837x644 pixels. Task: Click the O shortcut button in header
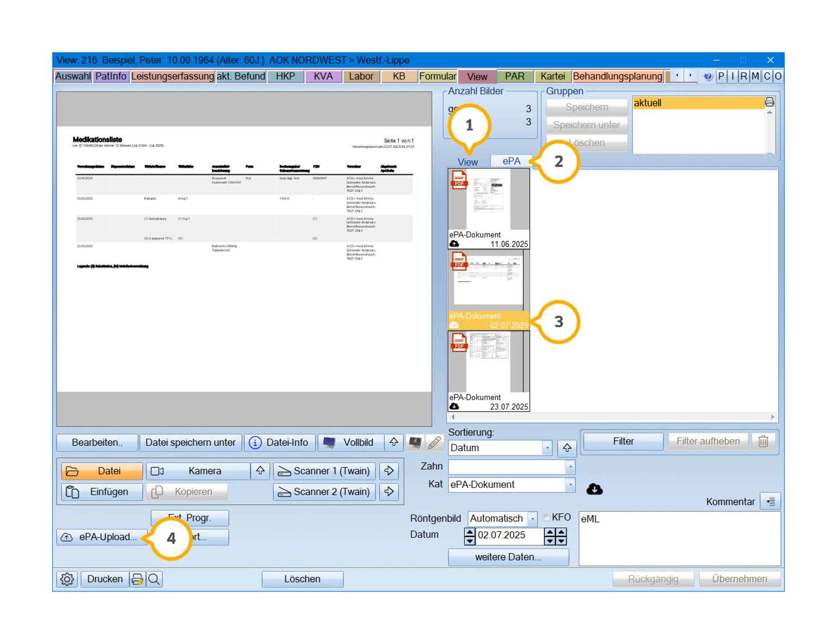(x=778, y=76)
